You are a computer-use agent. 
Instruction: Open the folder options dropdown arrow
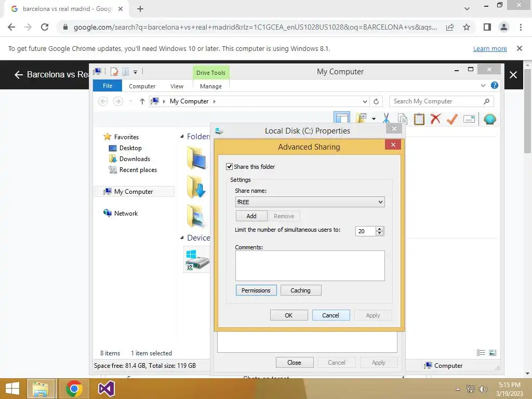(374, 119)
